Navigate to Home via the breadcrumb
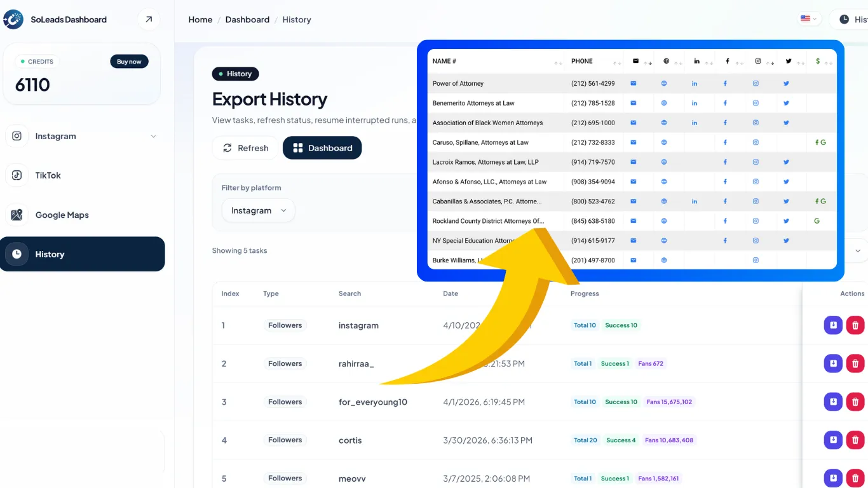The image size is (868, 488). [x=200, y=19]
